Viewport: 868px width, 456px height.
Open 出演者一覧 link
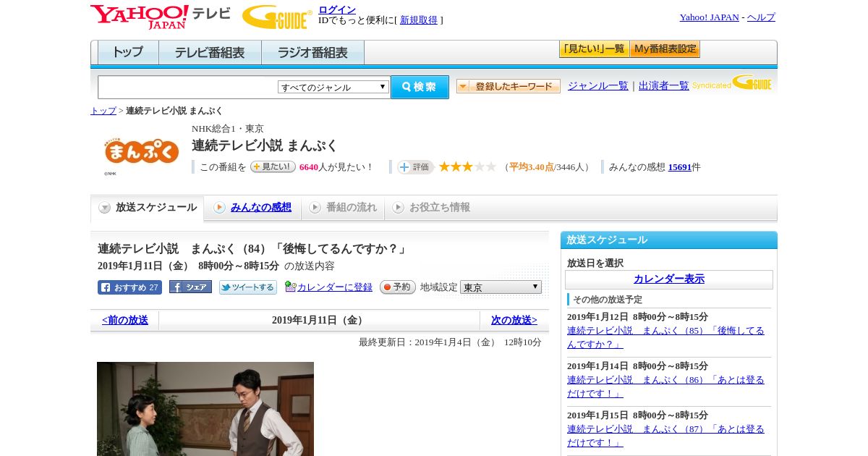(x=664, y=85)
